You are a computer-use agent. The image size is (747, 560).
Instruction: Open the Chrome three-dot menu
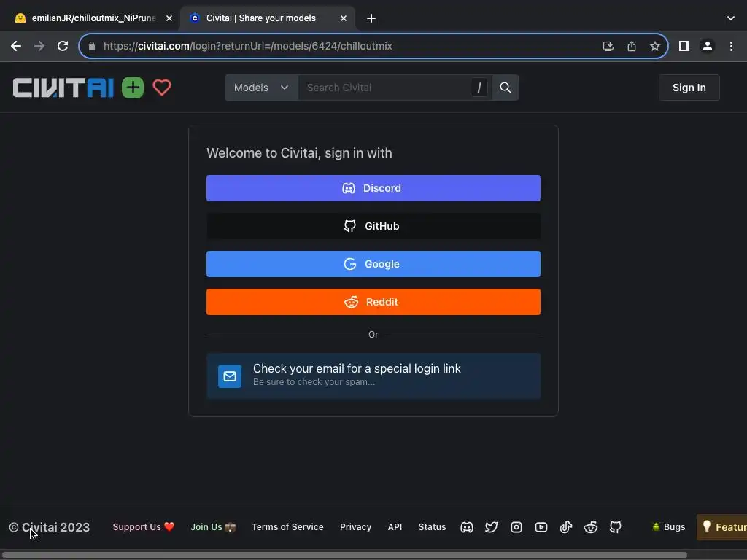pyautogui.click(x=731, y=46)
